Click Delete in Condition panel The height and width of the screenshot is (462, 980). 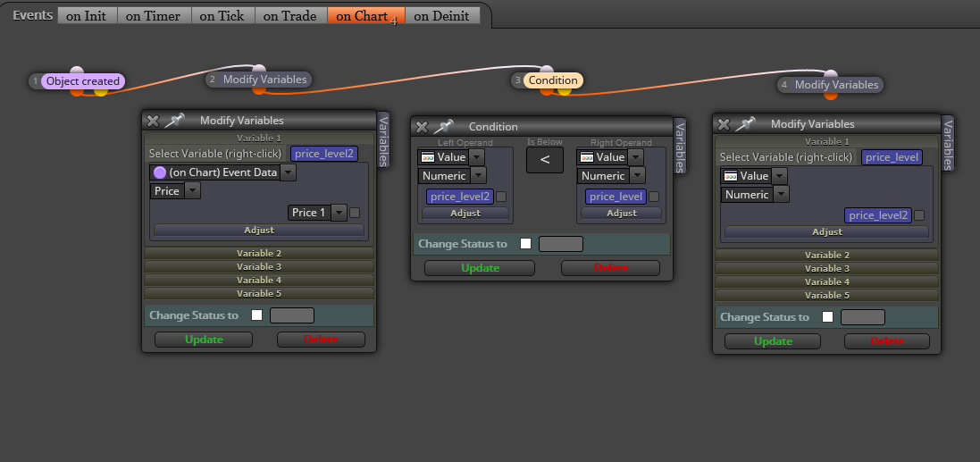click(611, 268)
